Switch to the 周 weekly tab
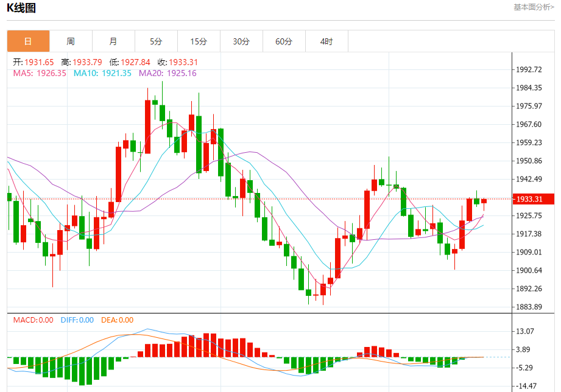This screenshot has width=561, height=392. pyautogui.click(x=71, y=41)
